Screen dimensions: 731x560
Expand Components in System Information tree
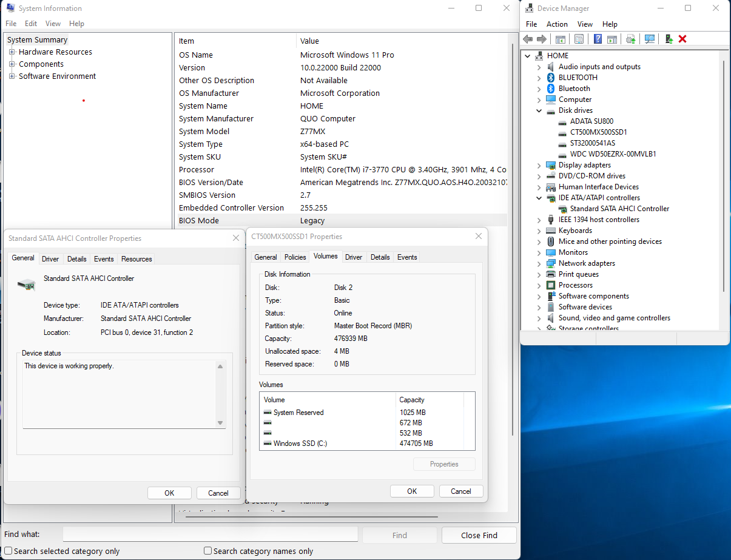[12, 64]
